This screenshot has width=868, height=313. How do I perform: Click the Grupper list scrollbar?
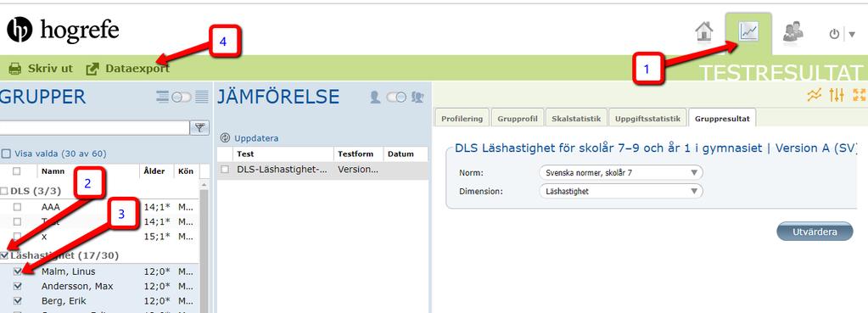(204, 251)
